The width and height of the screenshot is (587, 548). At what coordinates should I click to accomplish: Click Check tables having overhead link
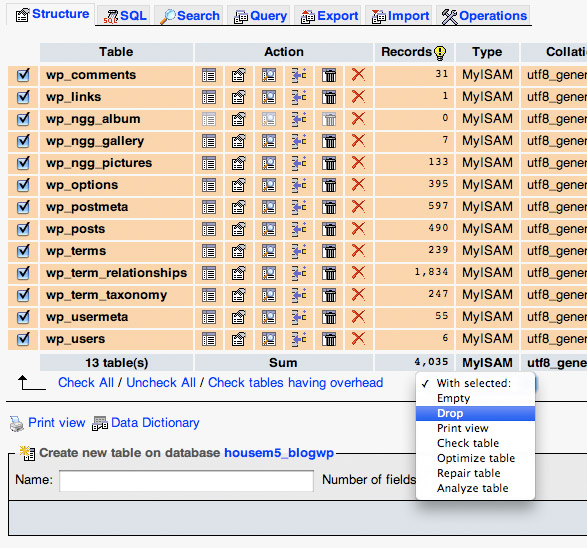(296, 383)
